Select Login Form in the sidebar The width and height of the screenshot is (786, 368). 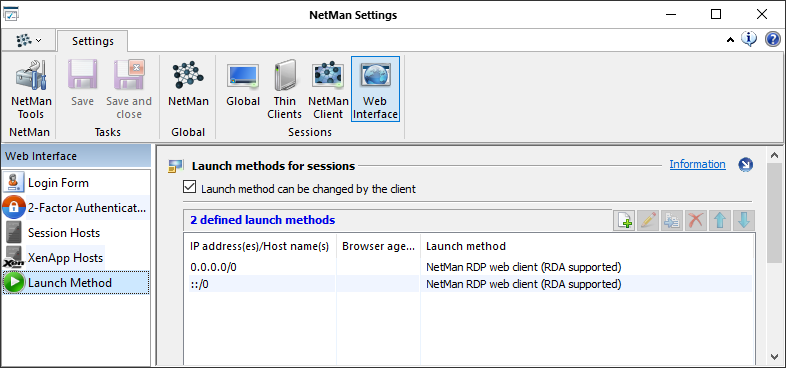[76, 182]
